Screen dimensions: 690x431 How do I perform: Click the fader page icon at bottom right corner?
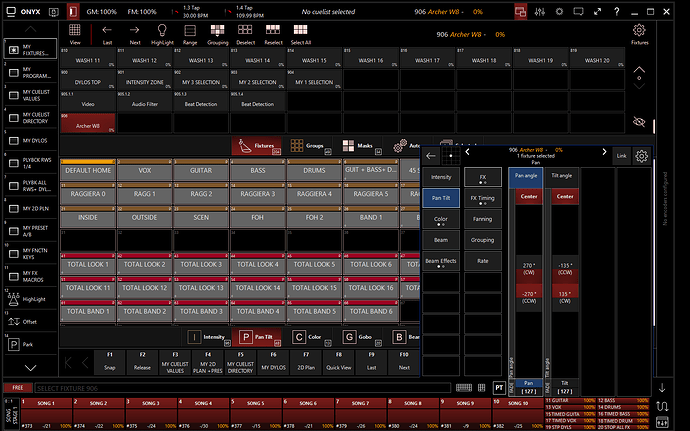(x=662, y=422)
